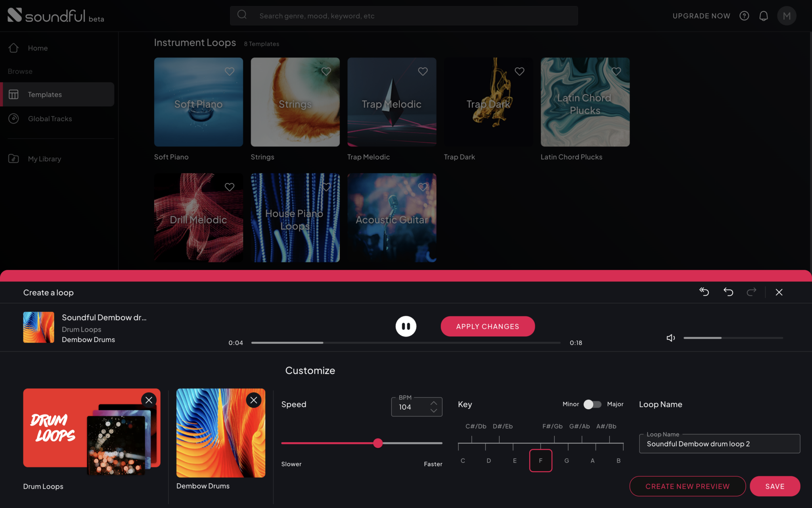Click CREATE NEW PREVIEW
This screenshot has width=812, height=508.
pos(688,486)
